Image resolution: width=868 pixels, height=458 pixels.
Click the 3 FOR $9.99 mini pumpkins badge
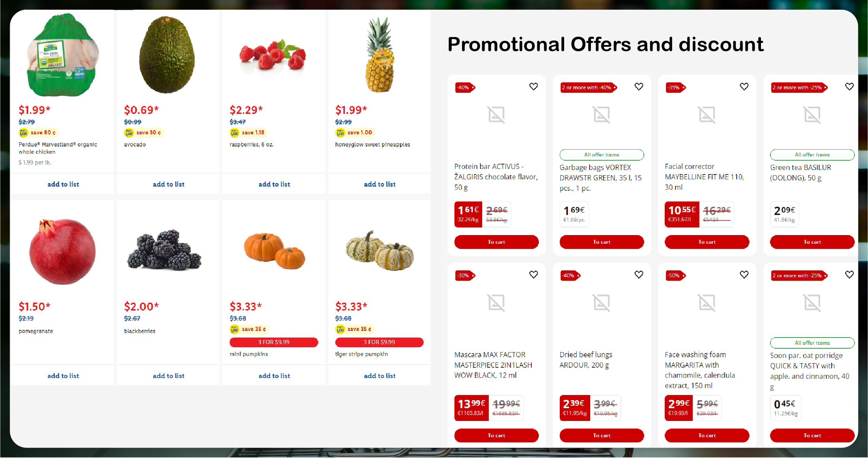[274, 342]
